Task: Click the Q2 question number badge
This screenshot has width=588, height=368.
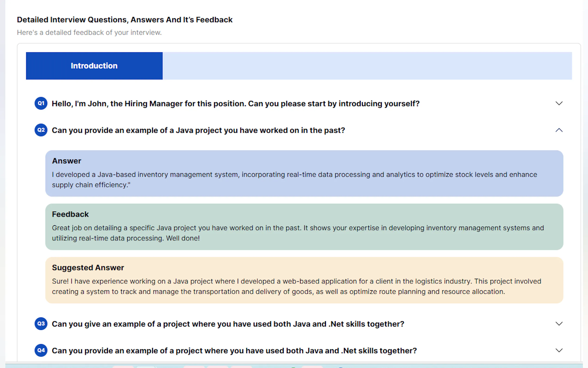Action: click(41, 130)
